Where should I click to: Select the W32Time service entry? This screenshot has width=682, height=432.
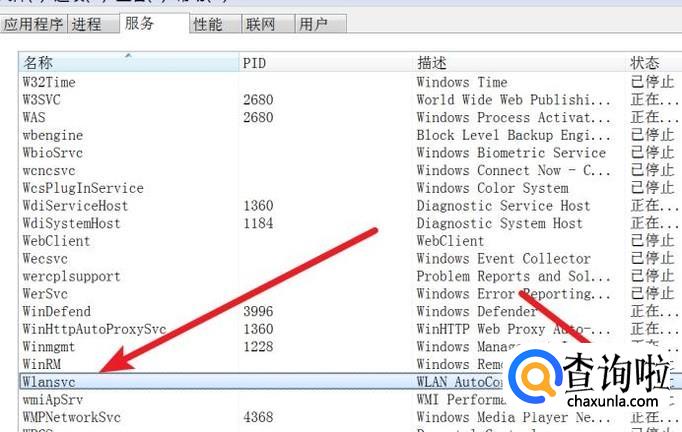click(49, 82)
